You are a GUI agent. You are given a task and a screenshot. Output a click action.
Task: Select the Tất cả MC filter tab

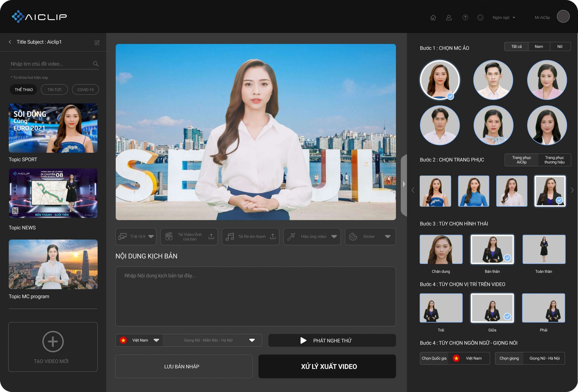click(516, 46)
